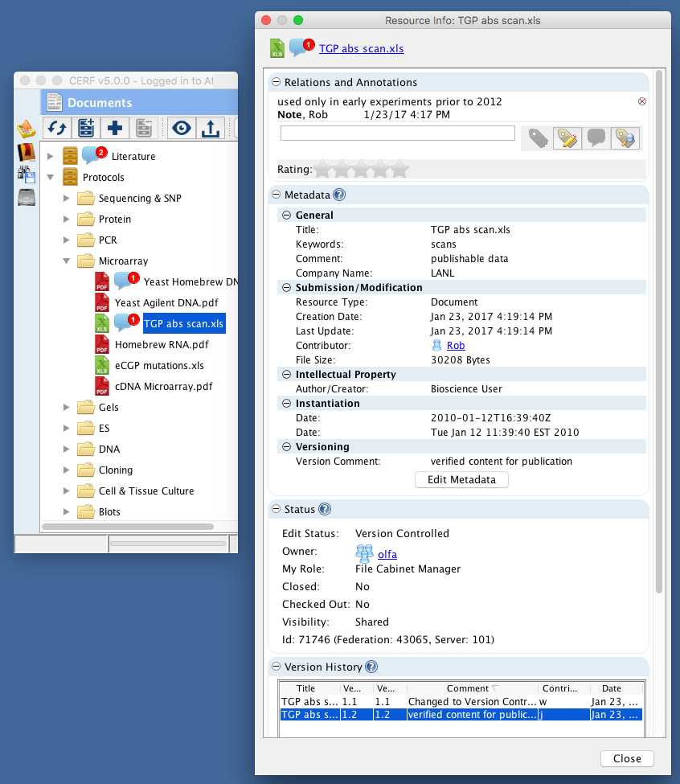Click the add file cabinet toolbar icon

pyautogui.click(x=86, y=128)
